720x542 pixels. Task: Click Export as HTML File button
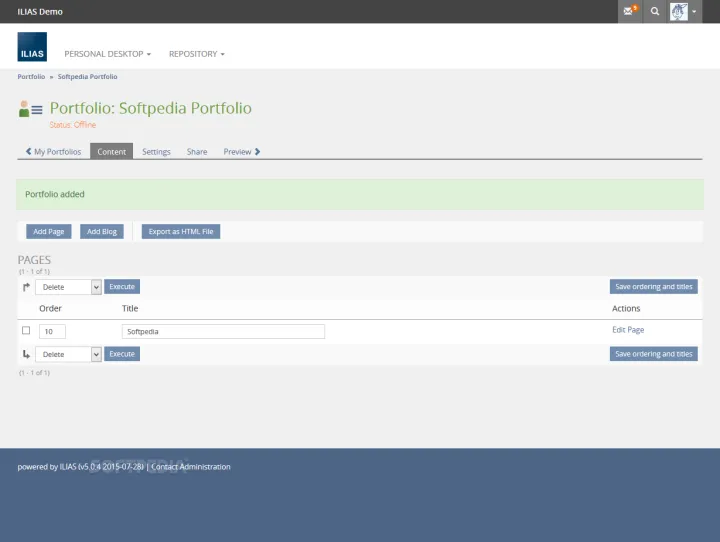181,232
